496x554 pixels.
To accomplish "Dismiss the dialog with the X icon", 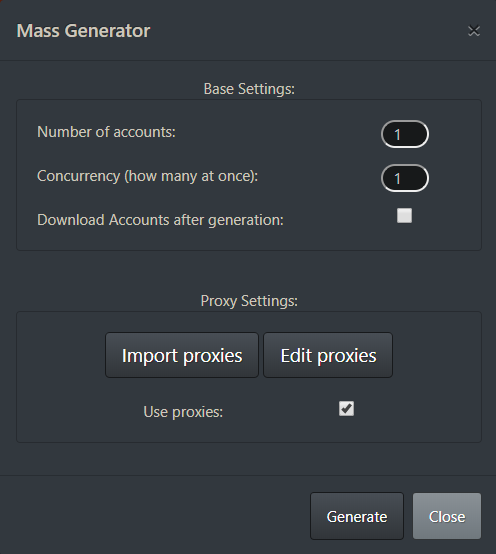I will point(474,31).
